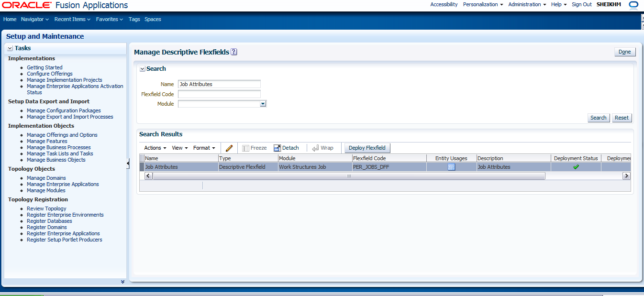The width and height of the screenshot is (644, 296).
Task: Click the Wrap toolbar item
Action: tap(322, 148)
